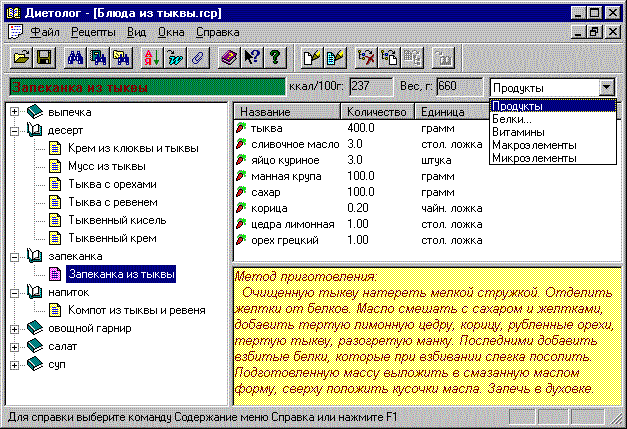Select the орех грецкий ingredient row
This screenshot has height=429, width=627.
pyautogui.click(x=359, y=240)
